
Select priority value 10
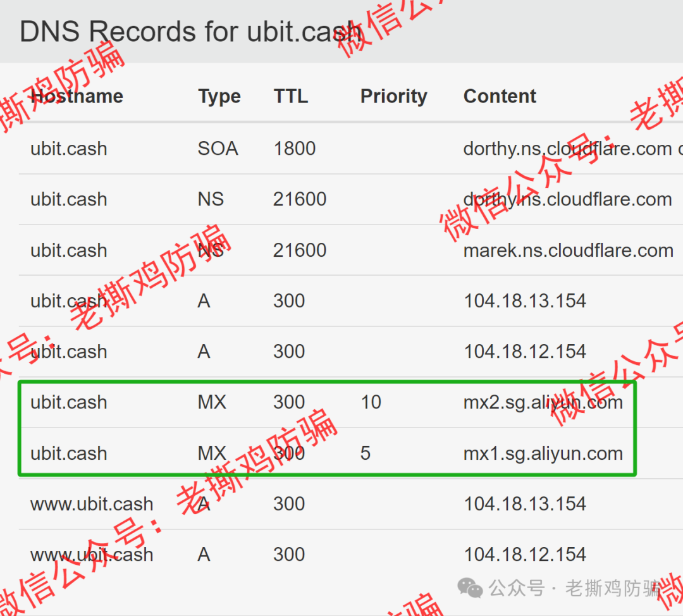tap(371, 402)
